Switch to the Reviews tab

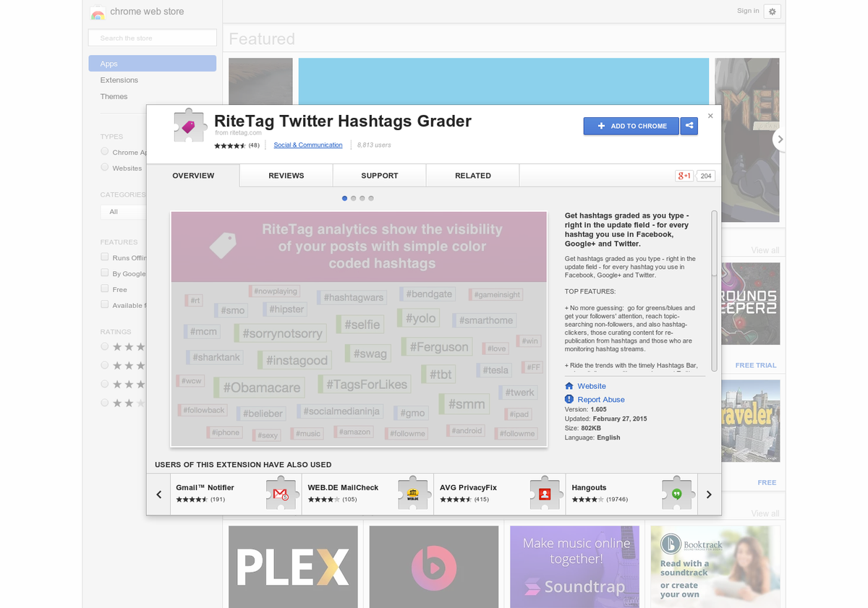click(286, 176)
